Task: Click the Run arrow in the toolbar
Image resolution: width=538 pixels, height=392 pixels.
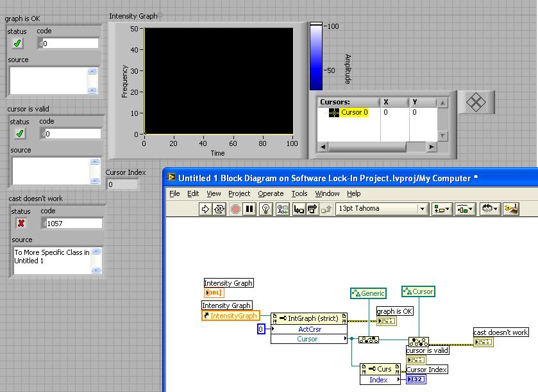Action: (205, 209)
